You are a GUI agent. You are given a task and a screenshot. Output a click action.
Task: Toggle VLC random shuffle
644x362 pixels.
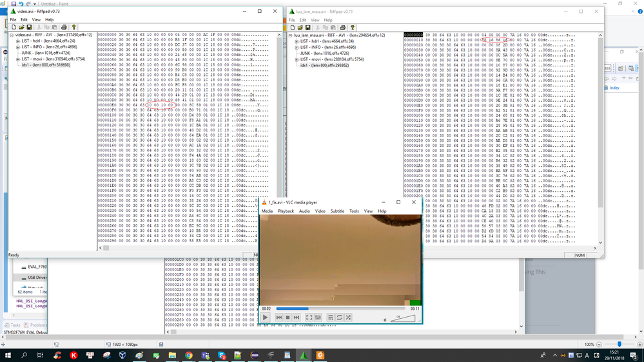pyautogui.click(x=348, y=318)
